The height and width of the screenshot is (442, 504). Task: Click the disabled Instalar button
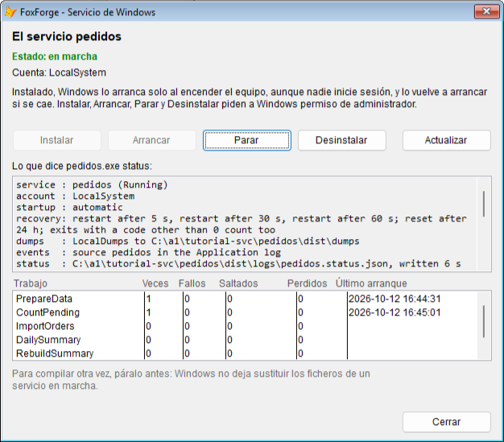tap(57, 140)
